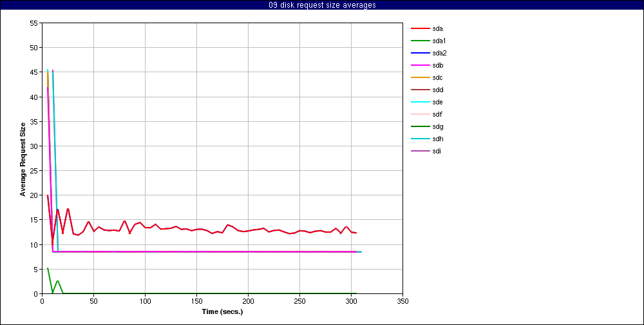Click the y-axis tick label 55
The width and height of the screenshot is (644, 325).
point(34,23)
